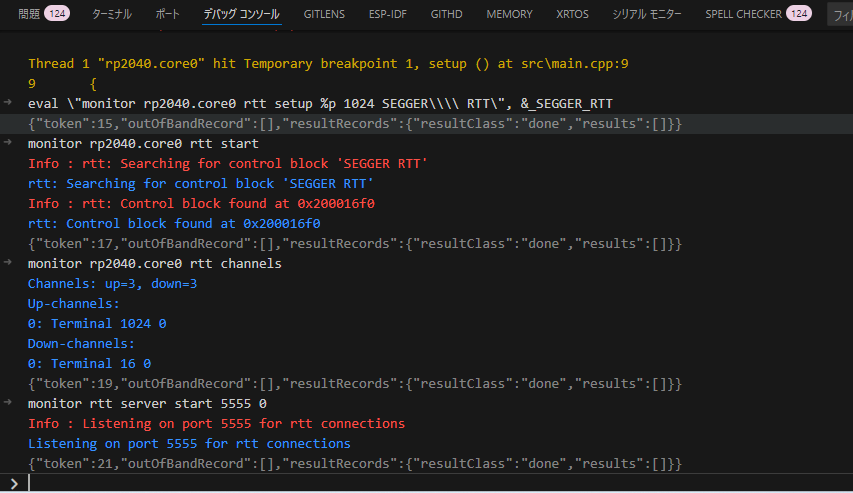Click blue 'rtt: Searching for control block' line

(x=201, y=184)
